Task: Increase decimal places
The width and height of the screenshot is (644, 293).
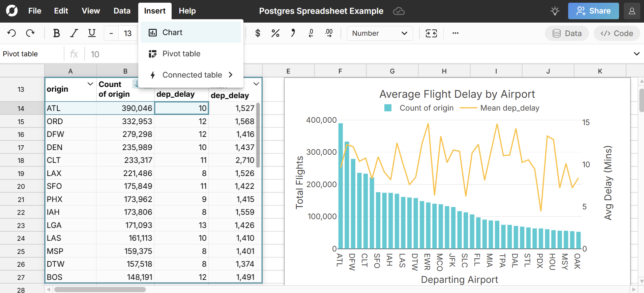Action: pyautogui.click(x=329, y=33)
